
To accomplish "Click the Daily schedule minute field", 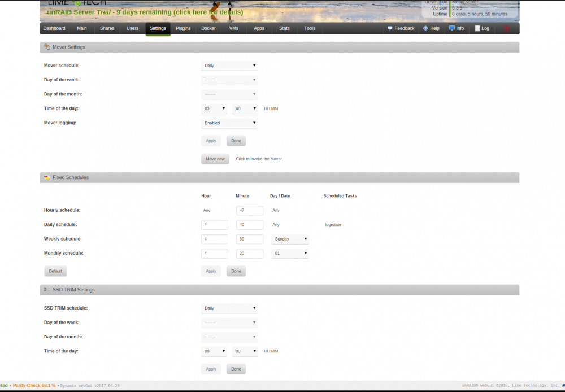I will pos(250,225).
